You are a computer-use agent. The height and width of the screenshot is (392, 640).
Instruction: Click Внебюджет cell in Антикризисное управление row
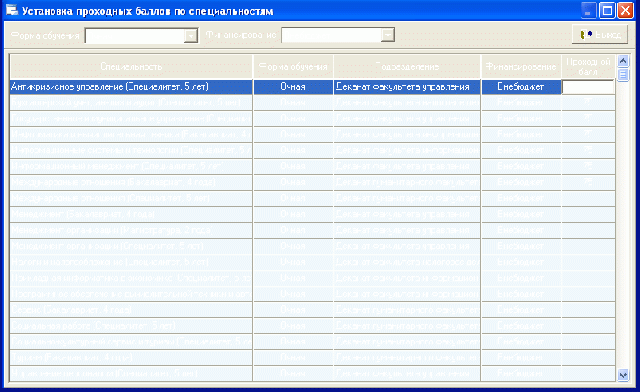521,87
